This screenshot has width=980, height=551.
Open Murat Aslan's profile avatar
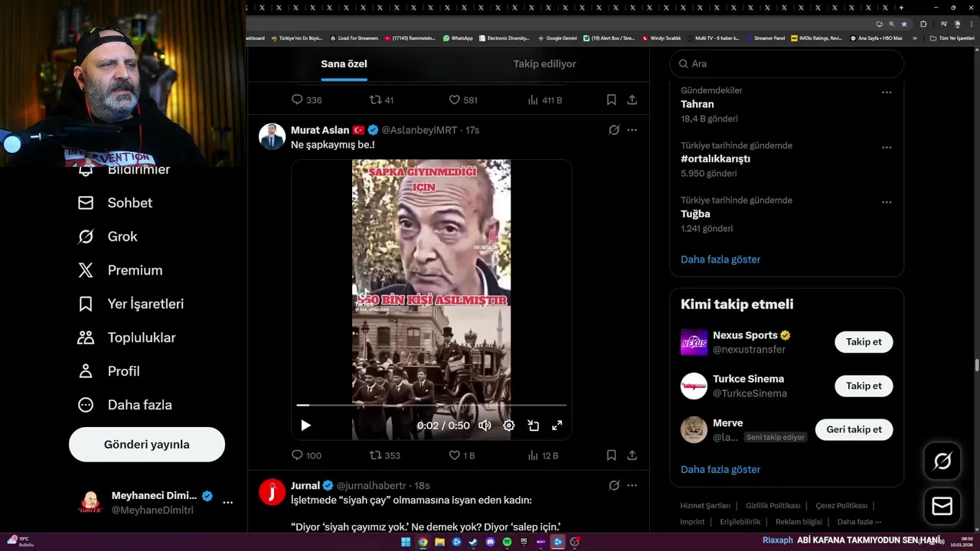272,136
